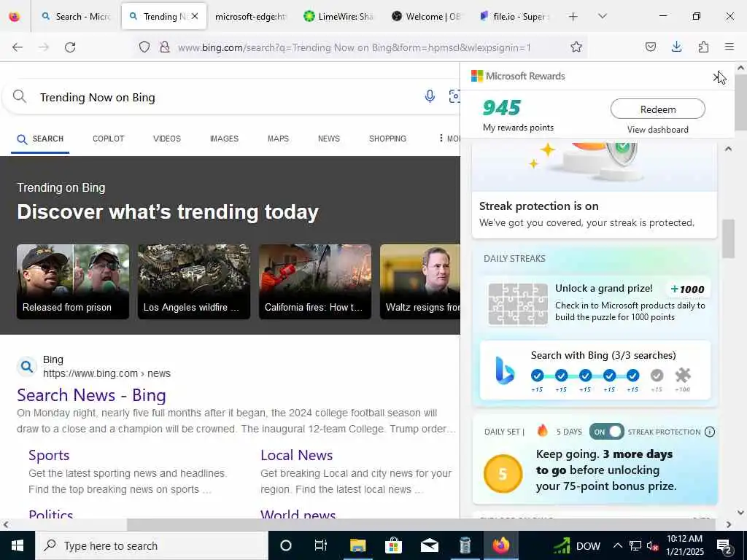Click the info icon next to Streak Protection
Viewport: 747px width, 560px height.
(709, 432)
